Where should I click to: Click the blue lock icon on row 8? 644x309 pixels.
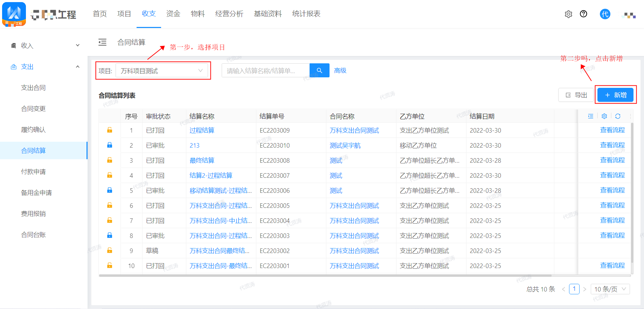coord(110,236)
